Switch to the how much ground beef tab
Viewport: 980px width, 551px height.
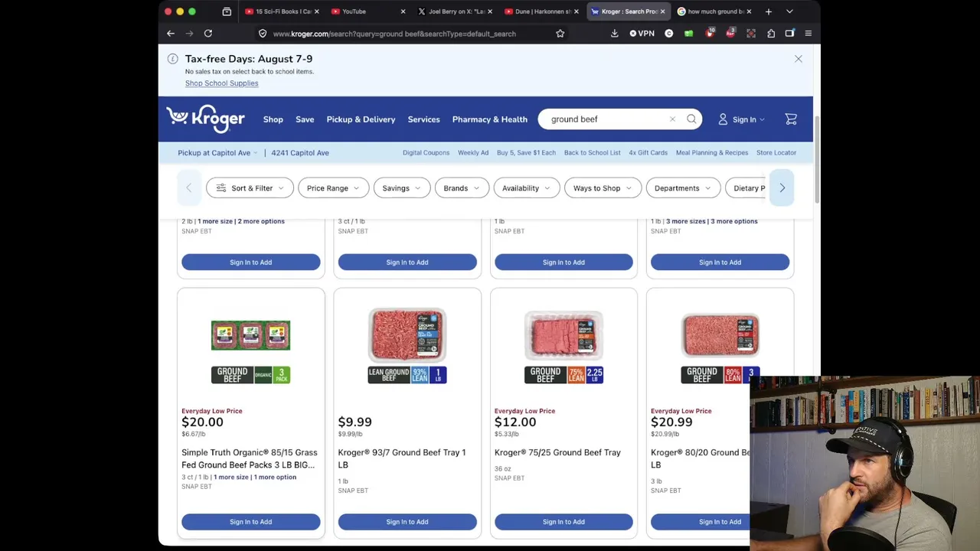coord(715,11)
